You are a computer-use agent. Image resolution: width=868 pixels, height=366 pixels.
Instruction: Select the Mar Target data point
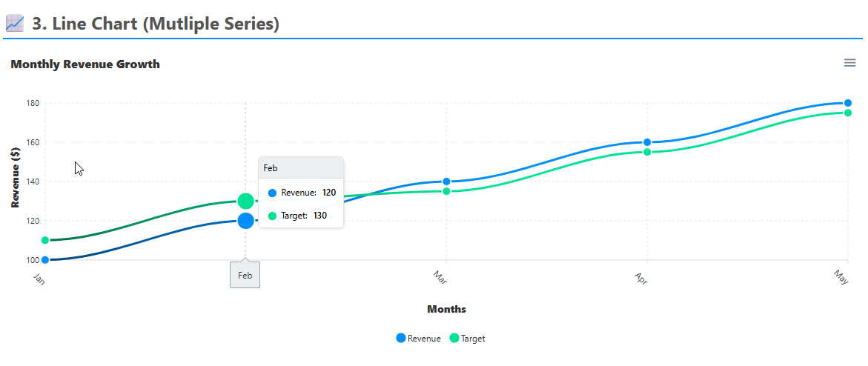pos(446,191)
